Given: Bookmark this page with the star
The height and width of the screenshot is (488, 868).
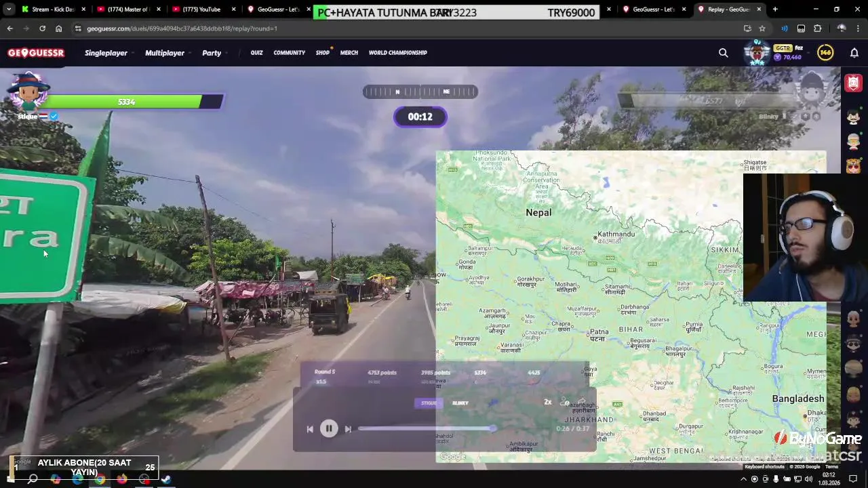Looking at the screenshot, I should click(x=762, y=28).
